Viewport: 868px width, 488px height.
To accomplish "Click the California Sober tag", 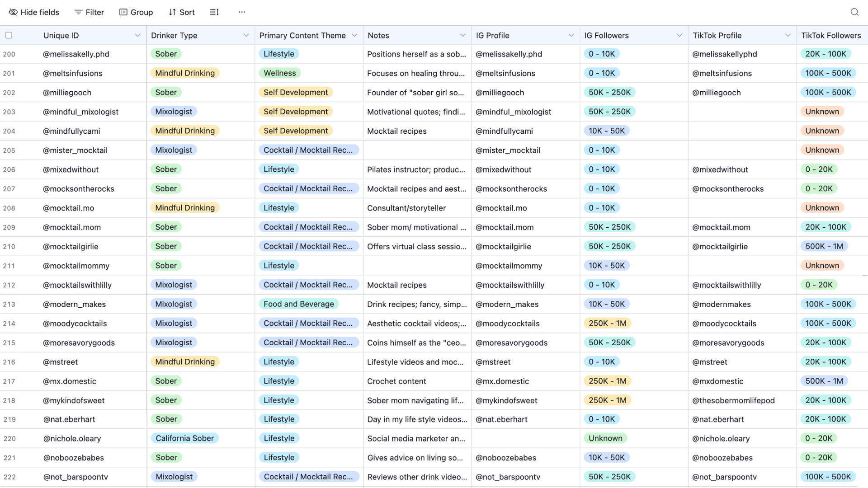I will coord(184,438).
